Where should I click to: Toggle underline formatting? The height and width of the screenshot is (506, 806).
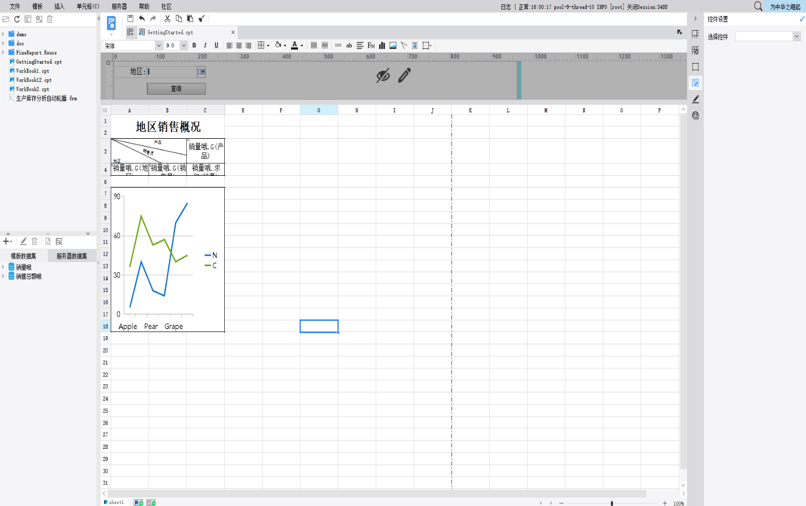(x=216, y=45)
